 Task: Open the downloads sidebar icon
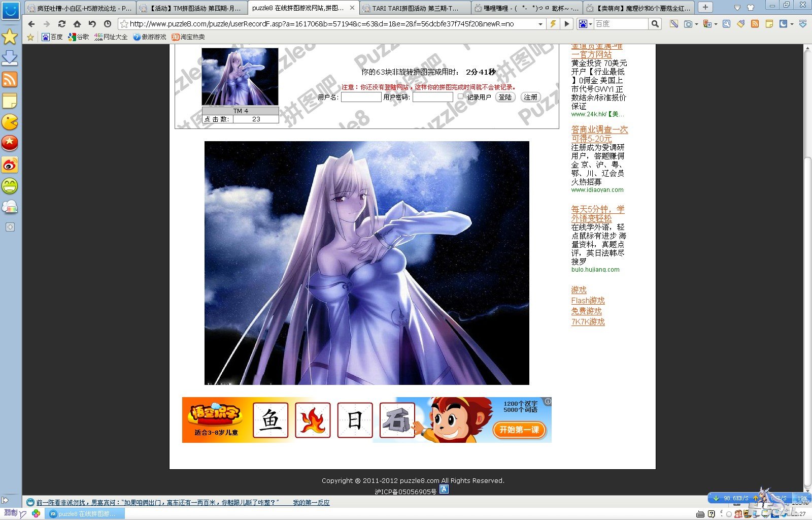point(10,58)
